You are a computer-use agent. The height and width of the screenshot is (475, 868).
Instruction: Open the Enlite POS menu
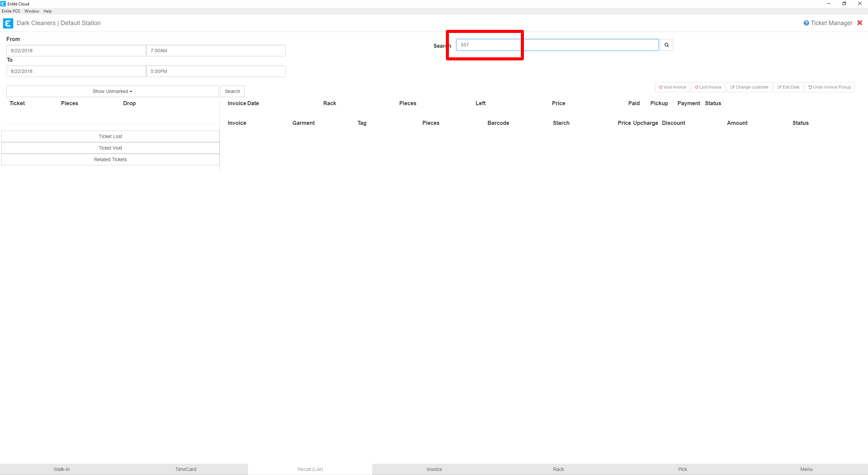click(x=11, y=11)
